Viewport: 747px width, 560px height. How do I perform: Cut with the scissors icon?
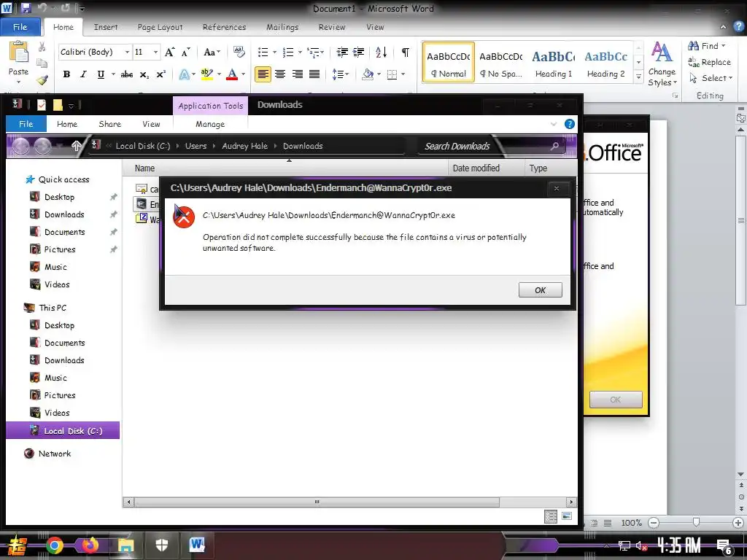pyautogui.click(x=42, y=47)
